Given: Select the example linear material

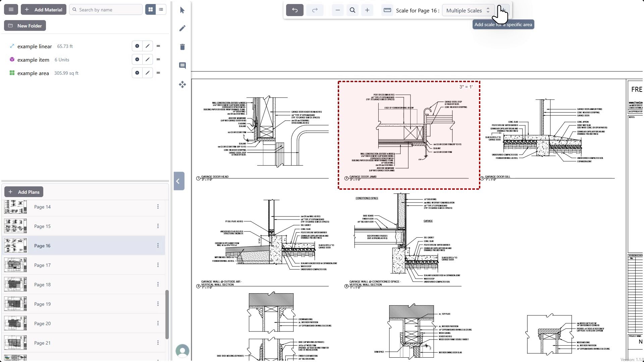Looking at the screenshot, I should click(x=35, y=46).
